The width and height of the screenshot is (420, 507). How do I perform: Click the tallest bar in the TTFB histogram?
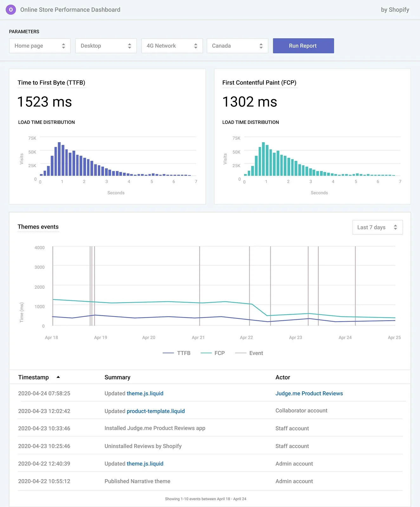(59, 159)
